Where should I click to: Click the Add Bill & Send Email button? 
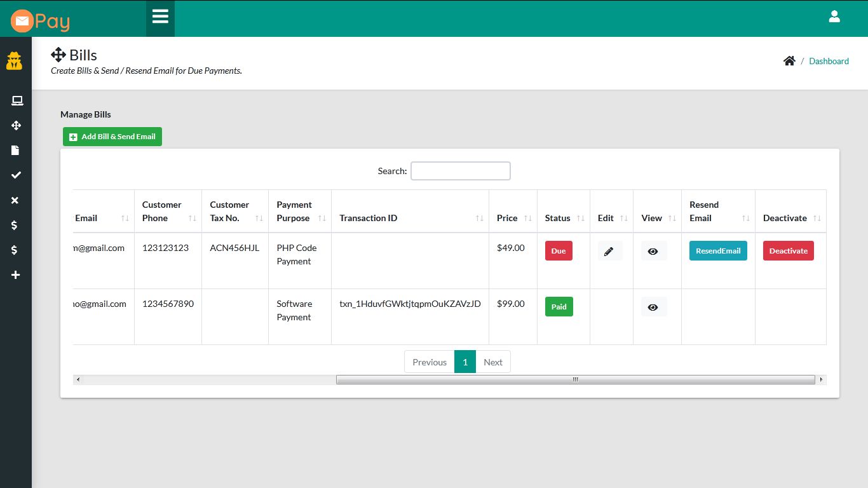(112, 136)
